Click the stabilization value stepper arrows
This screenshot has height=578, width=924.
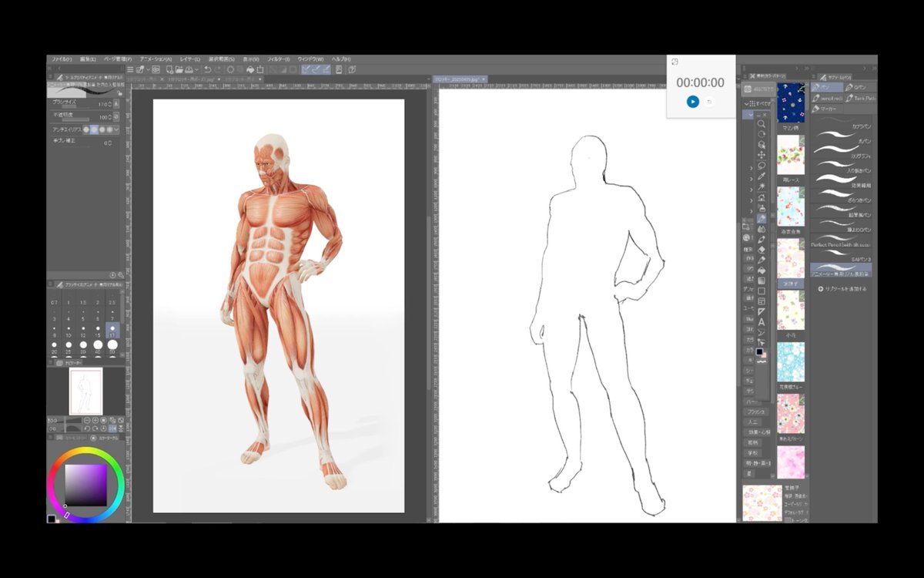click(110, 143)
